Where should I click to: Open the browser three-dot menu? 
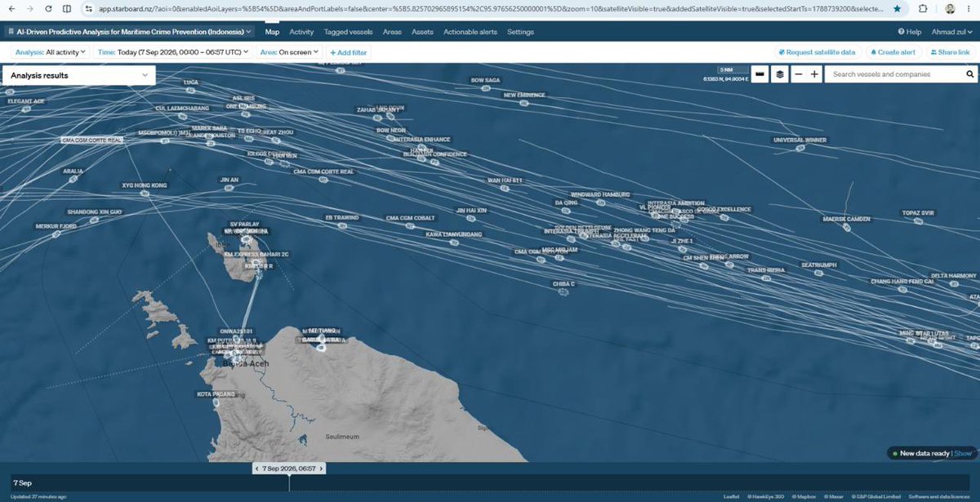(x=970, y=9)
